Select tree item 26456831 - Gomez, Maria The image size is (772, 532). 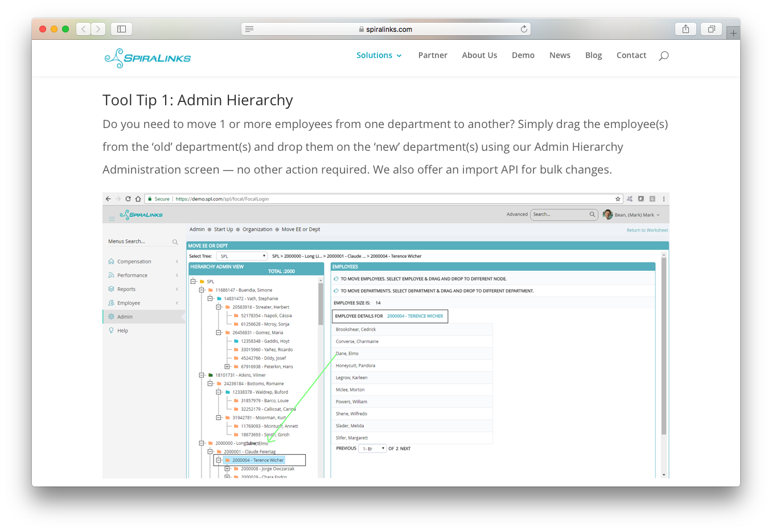257,333
